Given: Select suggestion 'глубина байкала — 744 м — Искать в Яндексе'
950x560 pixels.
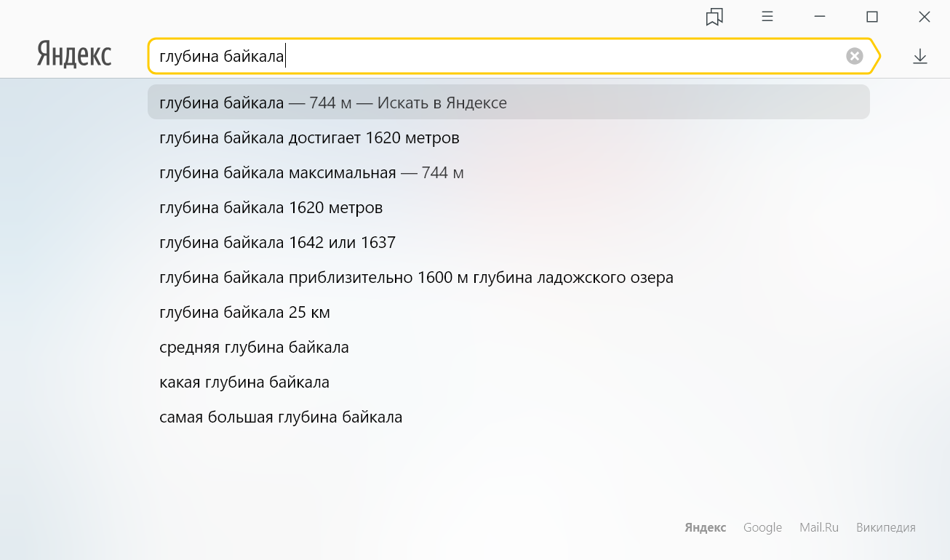Looking at the screenshot, I should point(508,103).
